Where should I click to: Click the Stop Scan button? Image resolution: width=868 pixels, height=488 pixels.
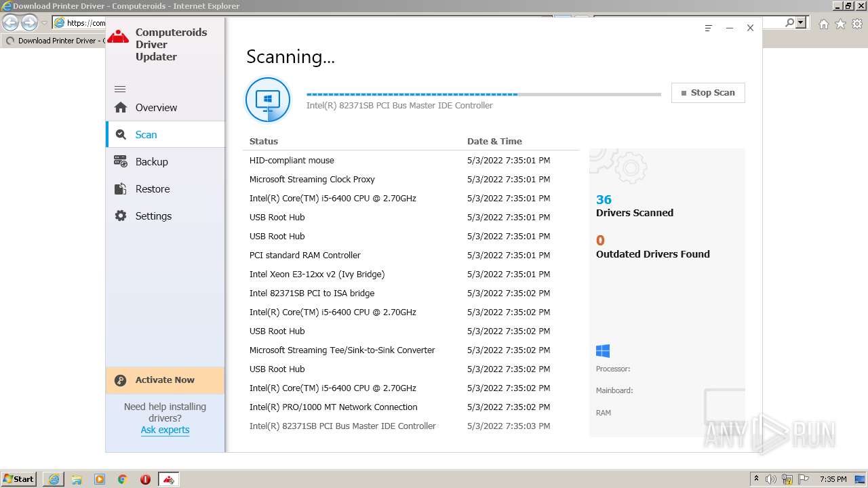[708, 93]
